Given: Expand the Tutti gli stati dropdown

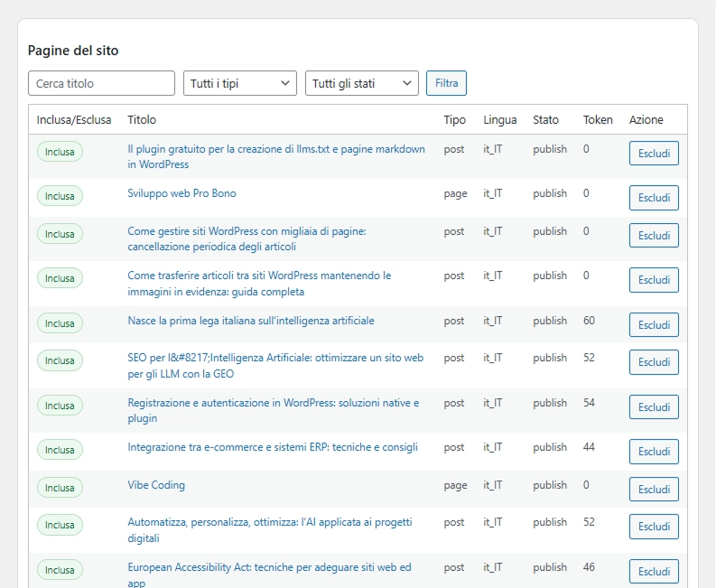Looking at the screenshot, I should tap(361, 83).
